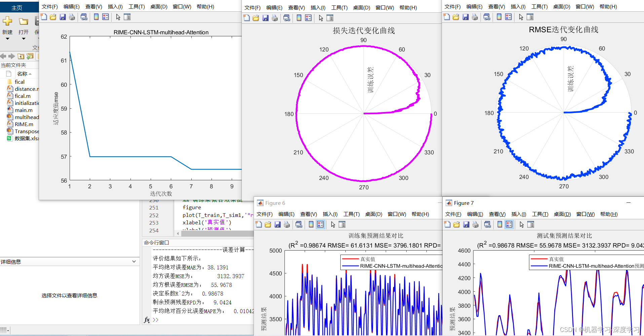Open the fical folder in the current folder panel
The height and width of the screenshot is (336, 644).
tap(19, 82)
